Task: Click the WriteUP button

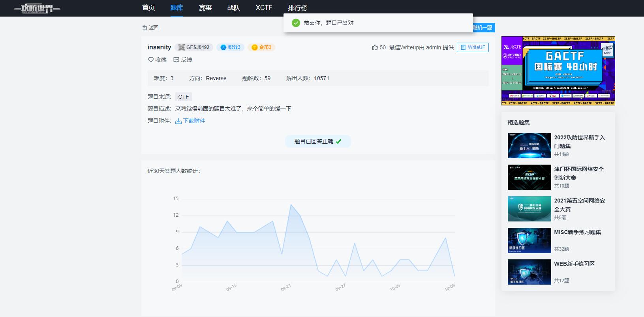Action: tap(473, 47)
